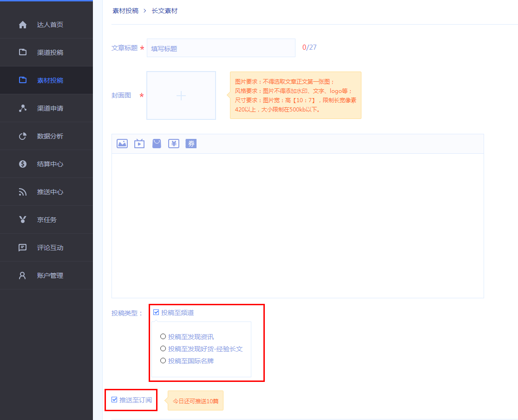Click inside the article body editor area
518x420 pixels.
pyautogui.click(x=297, y=225)
